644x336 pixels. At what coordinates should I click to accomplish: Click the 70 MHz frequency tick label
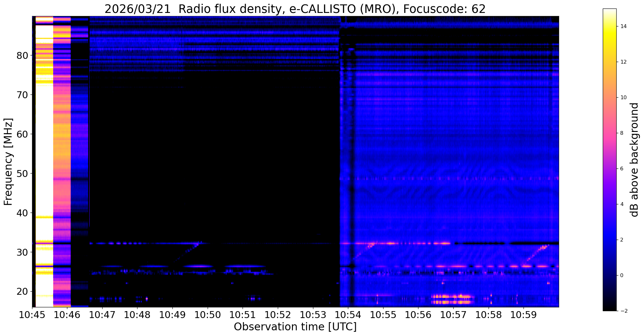coord(22,95)
